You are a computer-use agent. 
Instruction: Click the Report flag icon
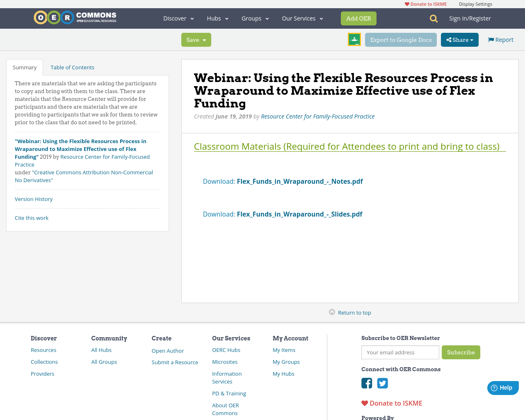click(x=491, y=39)
